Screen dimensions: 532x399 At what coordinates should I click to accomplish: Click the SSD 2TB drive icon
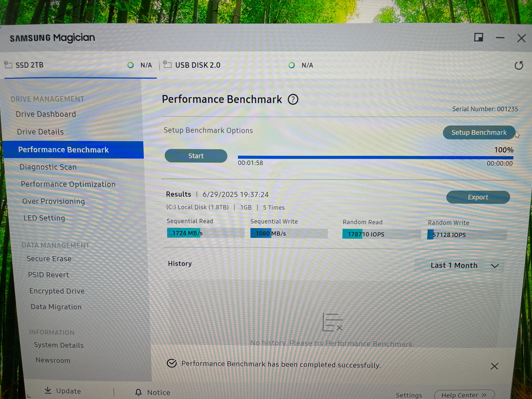tap(8, 65)
